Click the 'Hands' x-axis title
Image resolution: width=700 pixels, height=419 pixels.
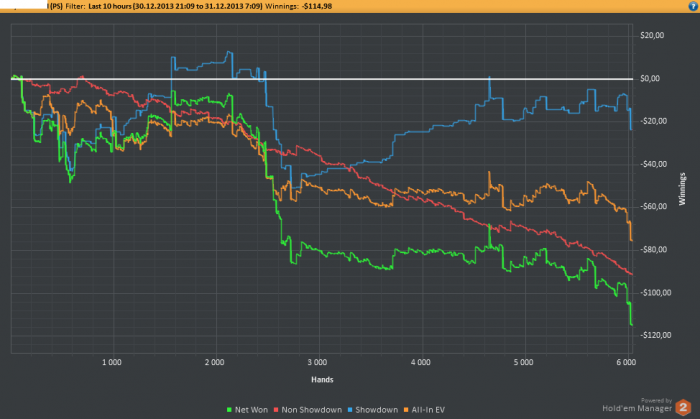tap(322, 380)
